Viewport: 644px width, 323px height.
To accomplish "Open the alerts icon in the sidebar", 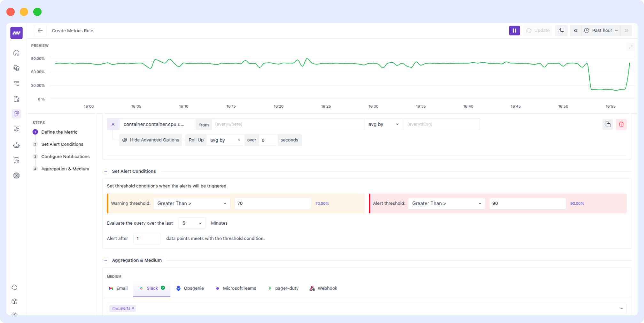I will pyautogui.click(x=16, y=113).
